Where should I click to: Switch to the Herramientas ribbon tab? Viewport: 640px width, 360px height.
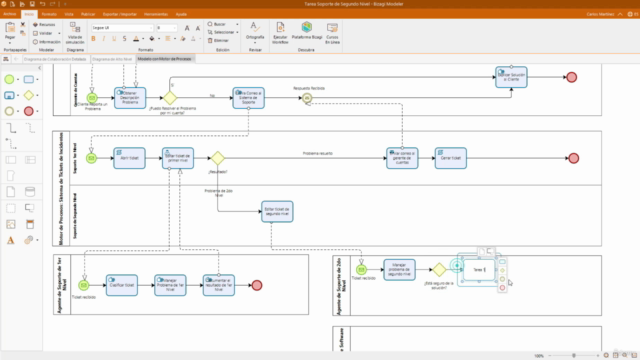coord(156,14)
